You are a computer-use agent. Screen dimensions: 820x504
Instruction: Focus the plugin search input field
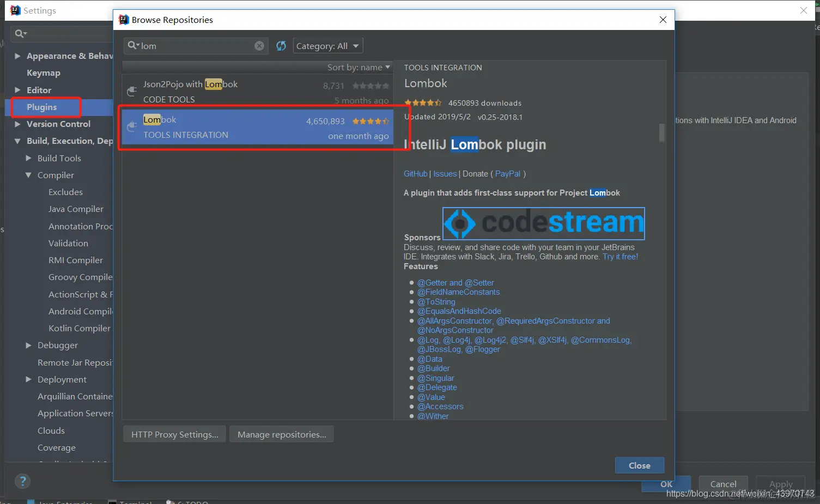(196, 46)
